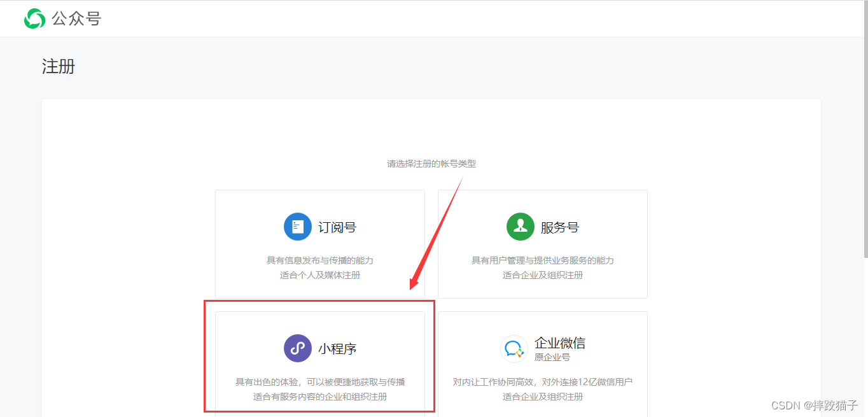Click text 具有信息发布与传播的能力

[x=320, y=260]
